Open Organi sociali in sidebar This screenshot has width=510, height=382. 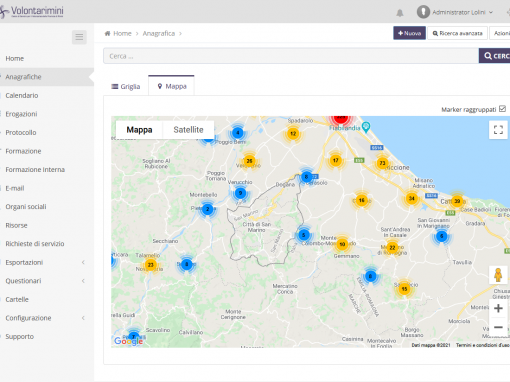[26, 207]
